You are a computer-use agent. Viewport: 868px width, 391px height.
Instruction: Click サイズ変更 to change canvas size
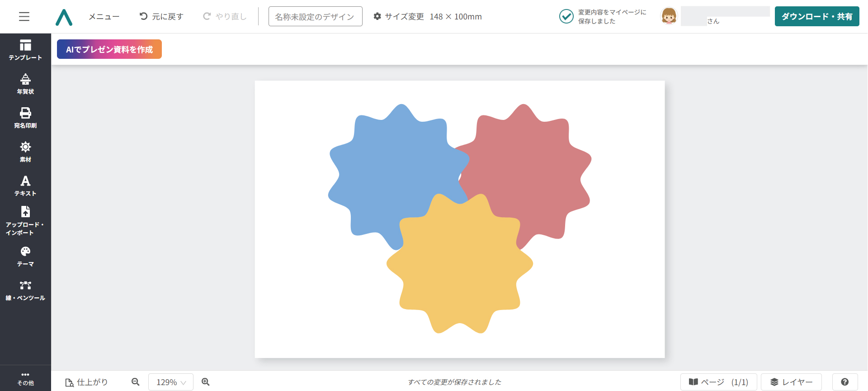point(399,17)
